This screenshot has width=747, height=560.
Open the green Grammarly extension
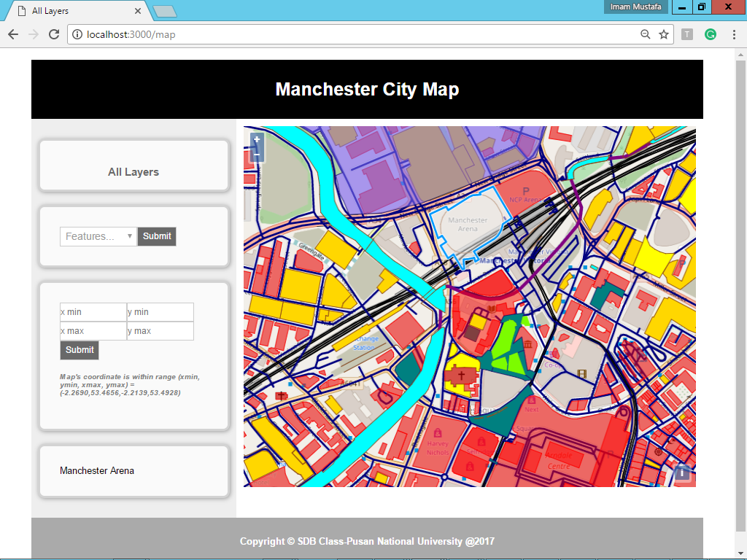pos(711,34)
